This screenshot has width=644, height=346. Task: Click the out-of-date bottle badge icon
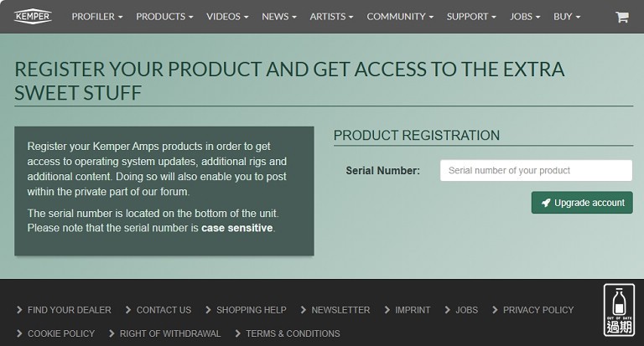coord(619,309)
